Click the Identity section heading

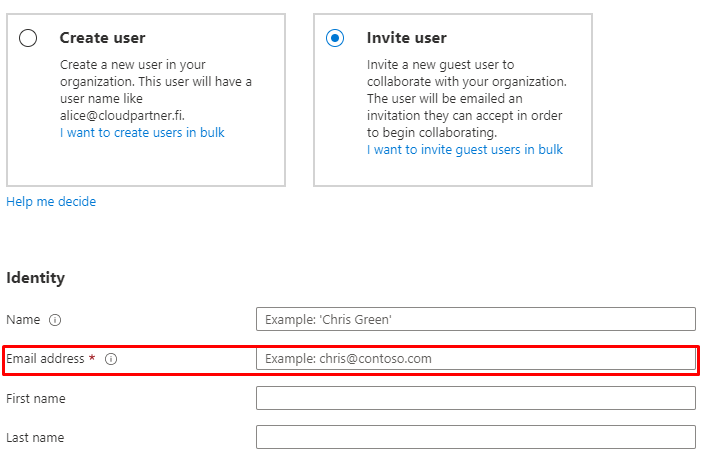[x=35, y=277]
